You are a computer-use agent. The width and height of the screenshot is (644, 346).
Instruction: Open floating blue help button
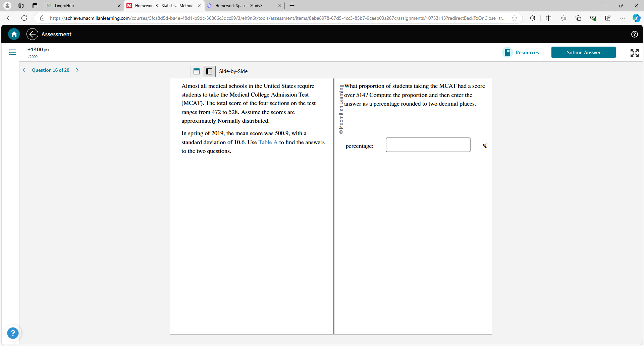(x=13, y=333)
